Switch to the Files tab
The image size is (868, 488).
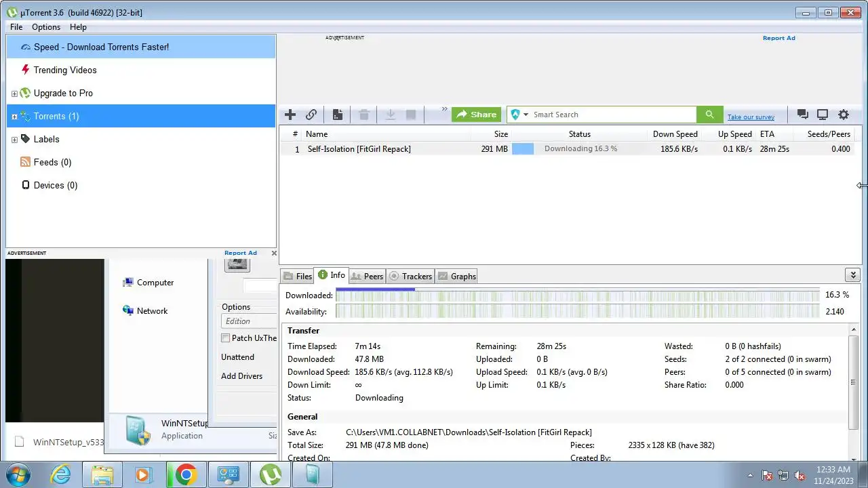tap(297, 276)
